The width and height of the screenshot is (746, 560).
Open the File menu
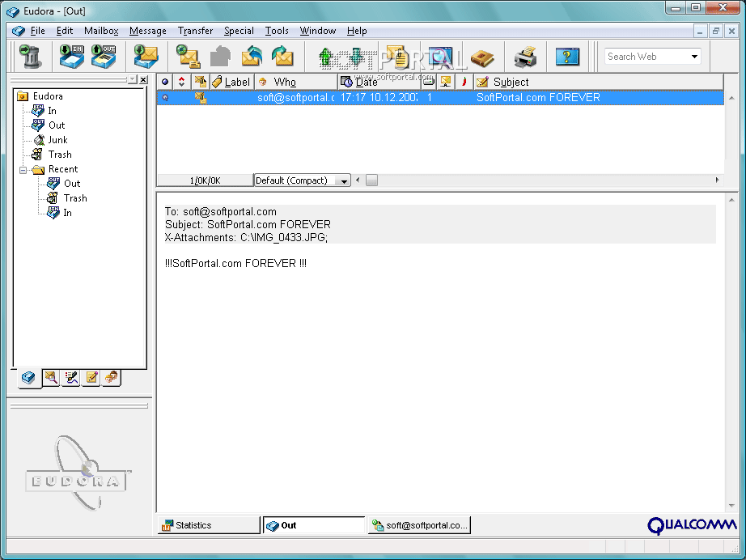[37, 31]
